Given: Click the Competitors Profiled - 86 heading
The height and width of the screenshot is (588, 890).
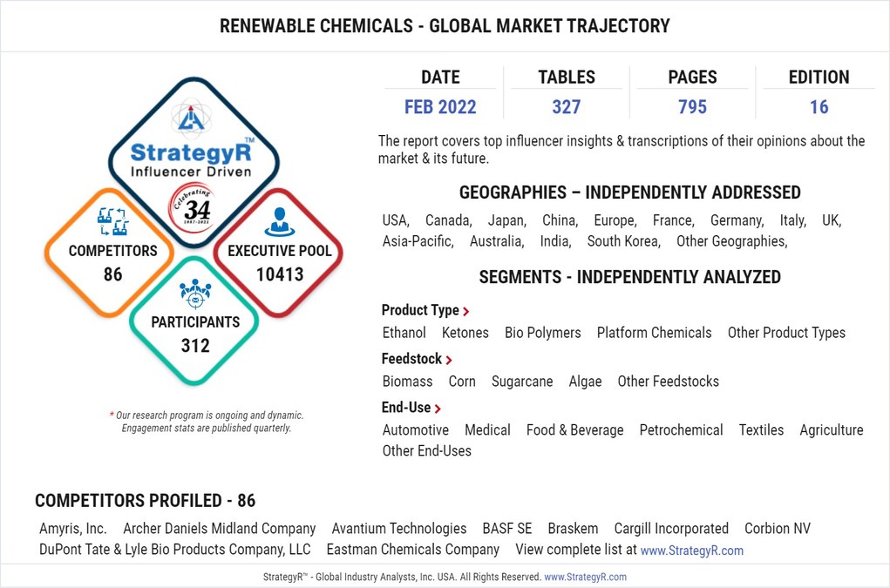Looking at the screenshot, I should [x=146, y=501].
